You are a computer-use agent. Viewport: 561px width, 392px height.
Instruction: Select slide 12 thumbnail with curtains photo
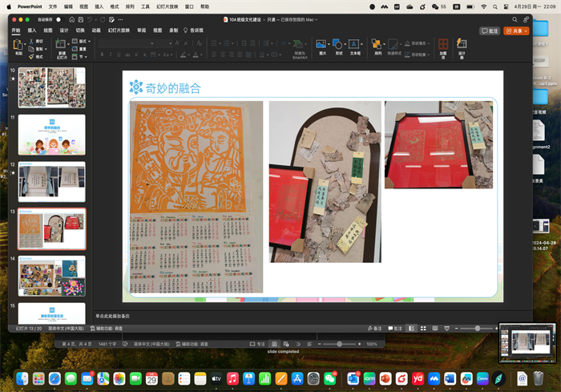(x=52, y=182)
